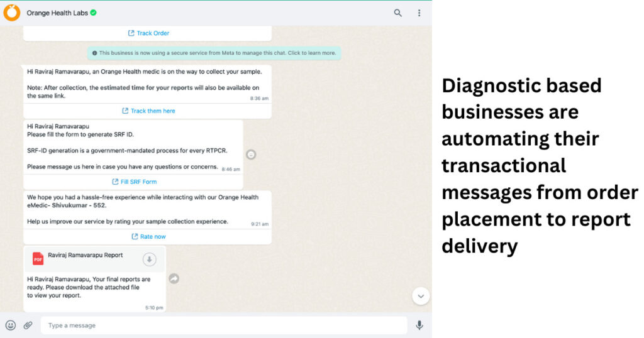Click the Rate now link
The width and height of the screenshot is (644, 338).
pyautogui.click(x=148, y=237)
